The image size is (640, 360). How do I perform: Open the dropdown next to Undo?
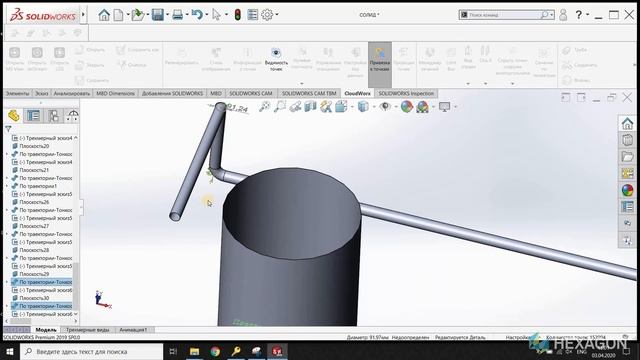(x=207, y=15)
